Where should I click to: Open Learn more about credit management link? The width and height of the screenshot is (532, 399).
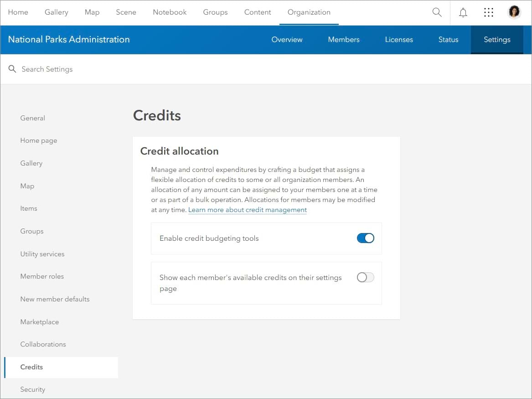[248, 210]
